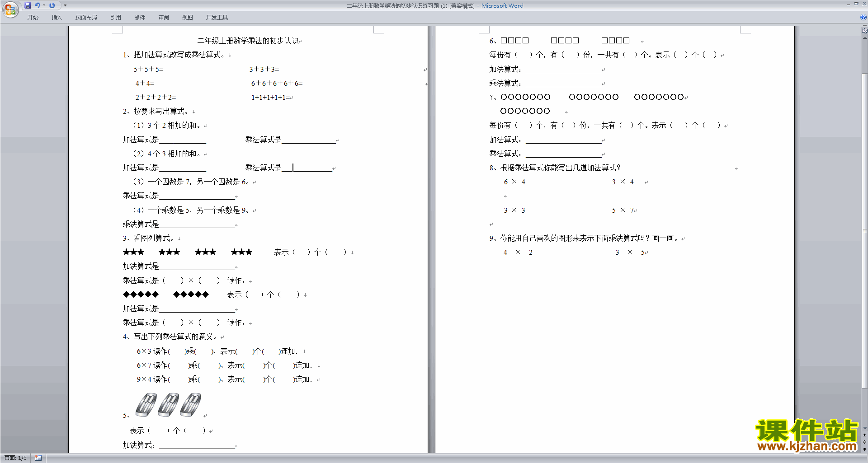Open the 开始 ribbon tab
868x463 pixels.
coord(33,18)
